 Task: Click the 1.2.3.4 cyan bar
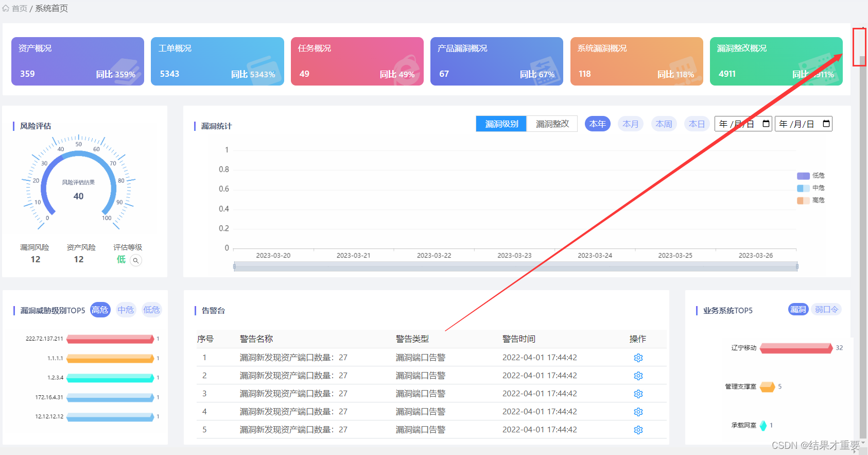click(110, 378)
